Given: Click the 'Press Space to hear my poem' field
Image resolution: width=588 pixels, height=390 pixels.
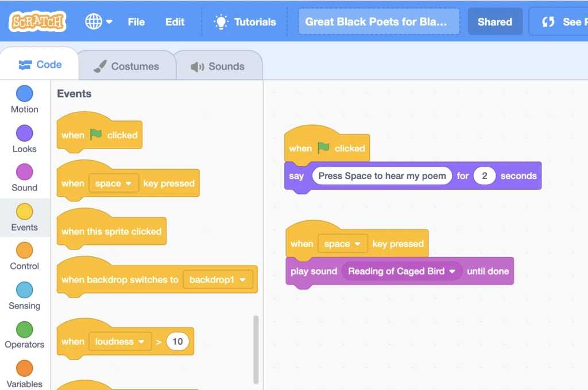Looking at the screenshot, I should [x=382, y=175].
